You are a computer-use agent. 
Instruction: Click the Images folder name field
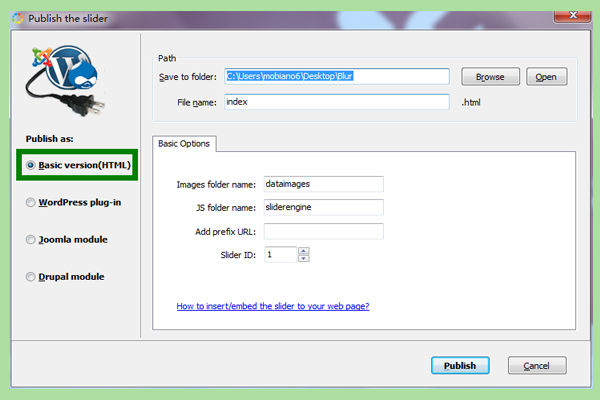[x=323, y=184]
